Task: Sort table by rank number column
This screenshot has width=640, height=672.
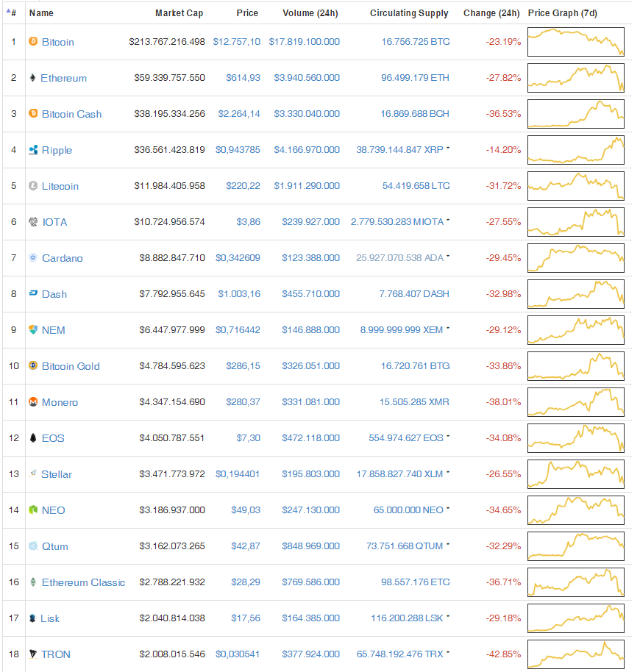Action: (x=13, y=13)
